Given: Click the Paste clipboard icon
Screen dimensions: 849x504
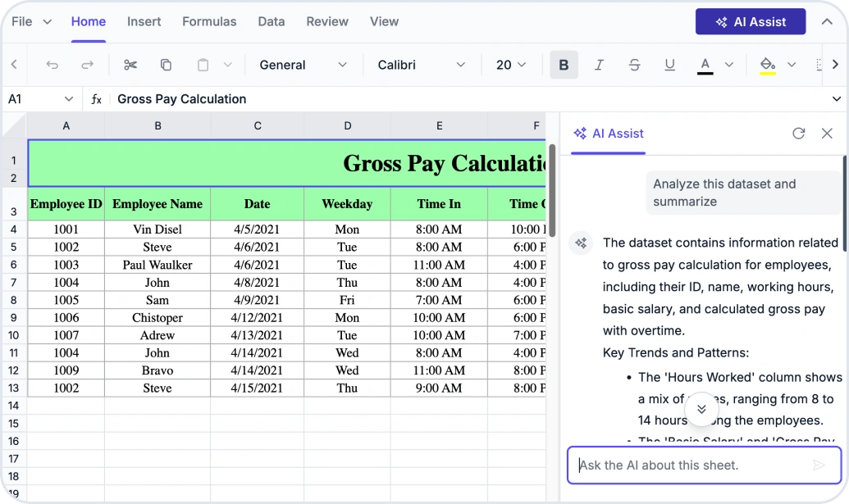Looking at the screenshot, I should pos(203,65).
